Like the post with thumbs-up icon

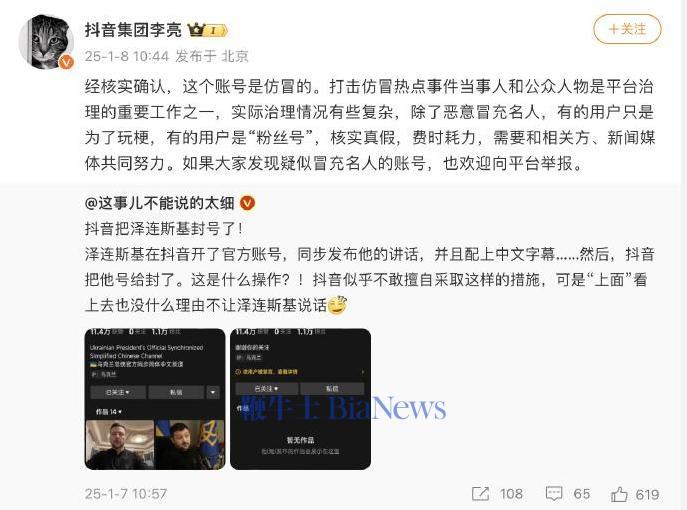(x=619, y=494)
